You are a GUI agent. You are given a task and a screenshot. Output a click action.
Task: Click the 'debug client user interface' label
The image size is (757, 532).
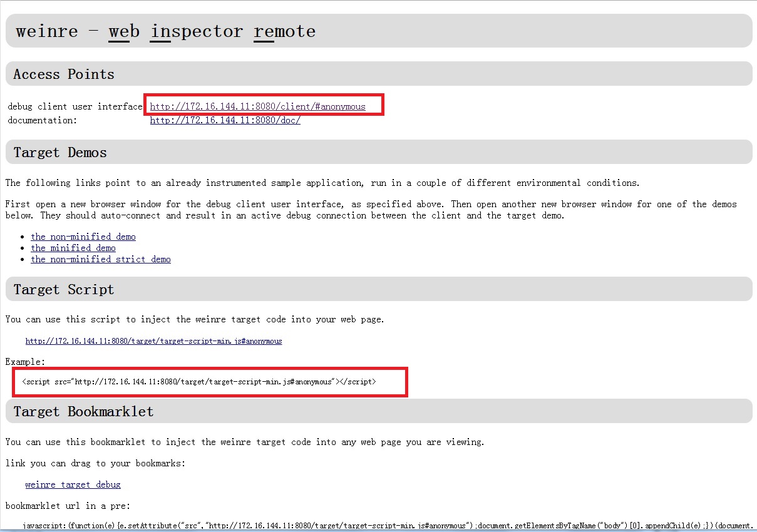(75, 106)
